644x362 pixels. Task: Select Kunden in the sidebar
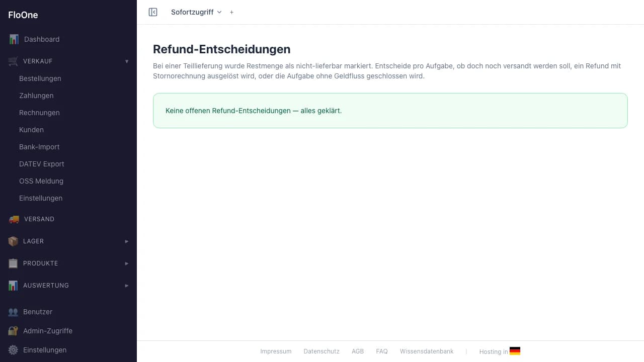click(x=31, y=130)
